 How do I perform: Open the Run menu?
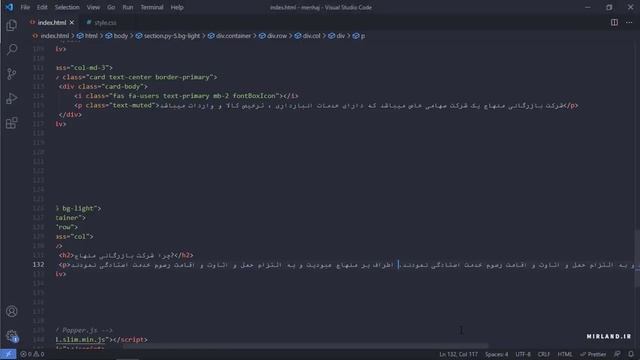128,7
